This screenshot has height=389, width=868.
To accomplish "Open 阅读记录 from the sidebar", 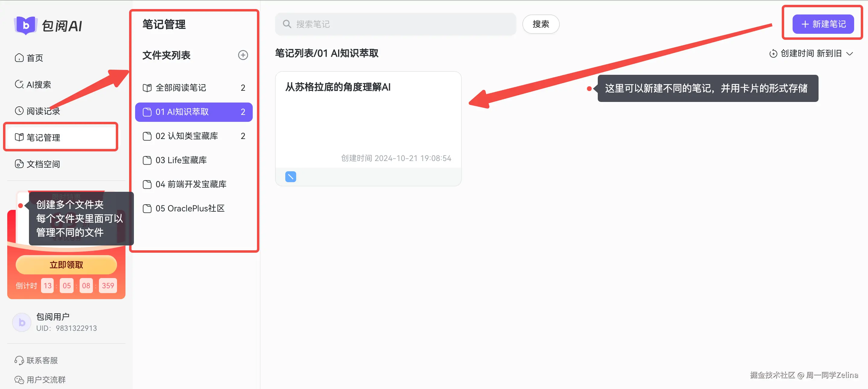I will [20, 111].
